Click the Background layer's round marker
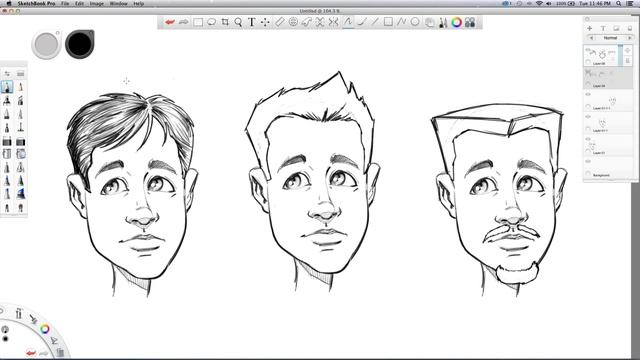The width and height of the screenshot is (640, 360). (x=588, y=173)
